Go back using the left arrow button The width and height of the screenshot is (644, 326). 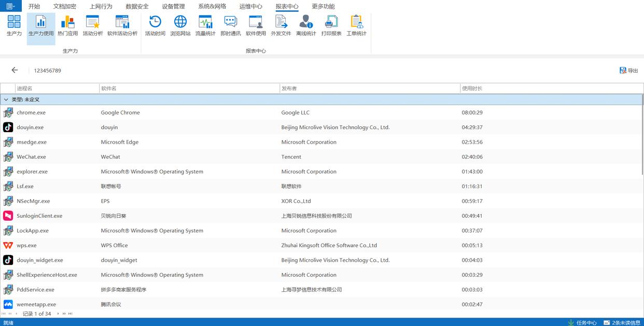pos(15,70)
